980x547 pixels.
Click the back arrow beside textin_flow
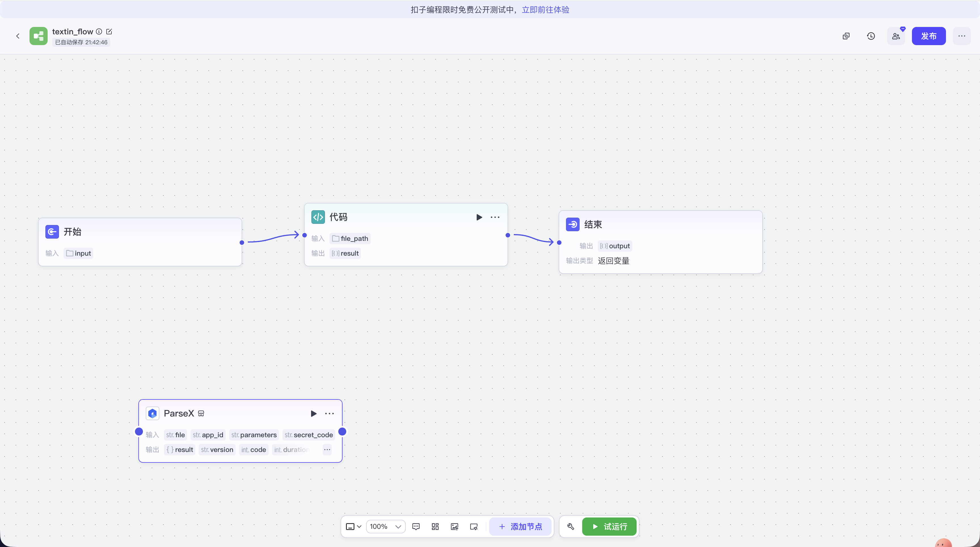pyautogui.click(x=18, y=36)
